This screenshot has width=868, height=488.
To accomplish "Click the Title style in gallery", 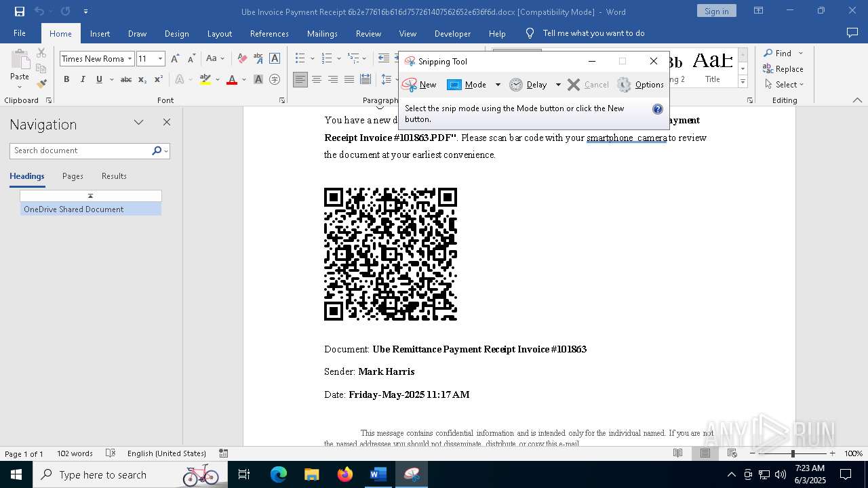I will pos(712,68).
